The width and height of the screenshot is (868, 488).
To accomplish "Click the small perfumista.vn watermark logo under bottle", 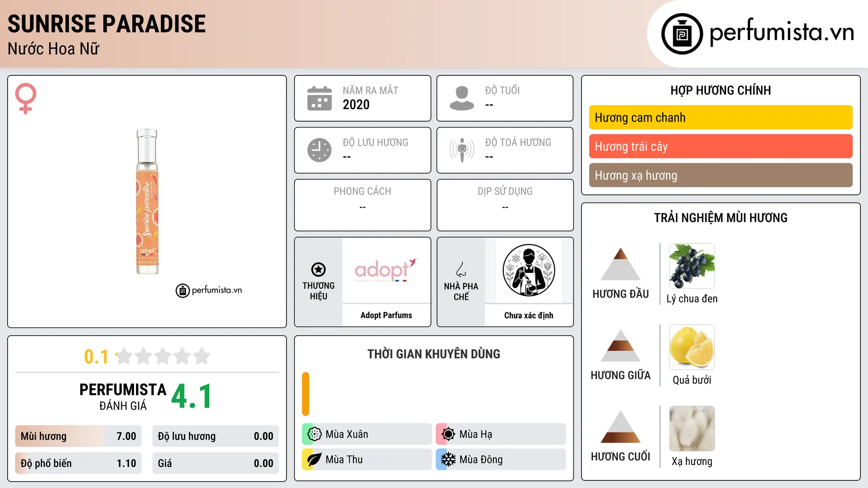I will click(209, 291).
